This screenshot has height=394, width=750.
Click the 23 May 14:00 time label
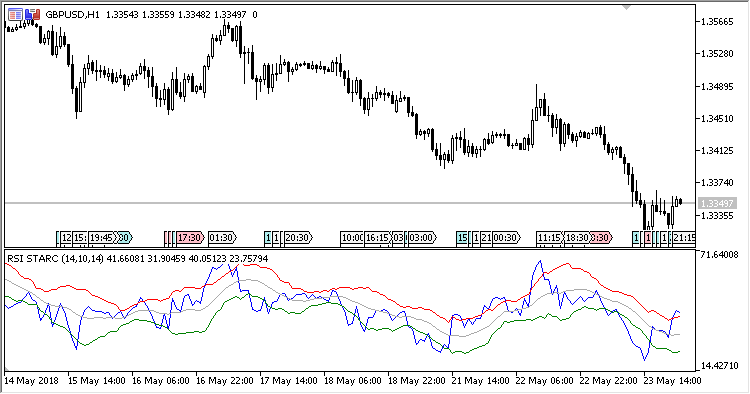point(673,381)
